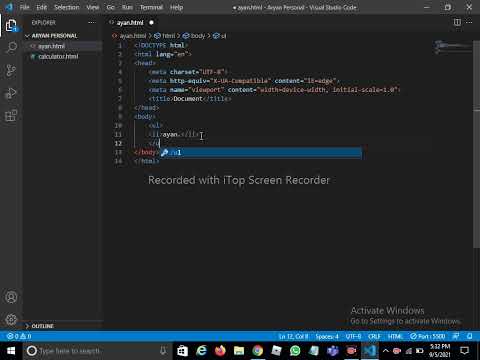Open the Edit menu
Image resolution: width=480 pixels, height=360 pixels.
[x=41, y=7]
